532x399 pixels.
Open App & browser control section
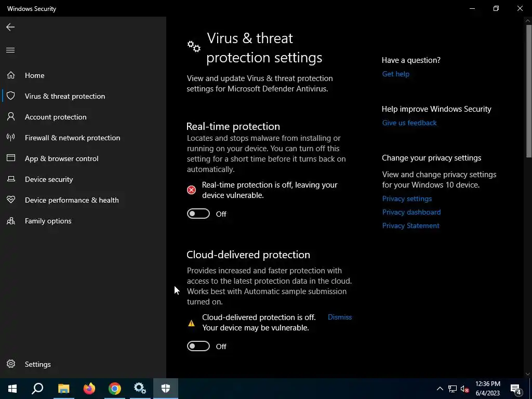coord(61,158)
